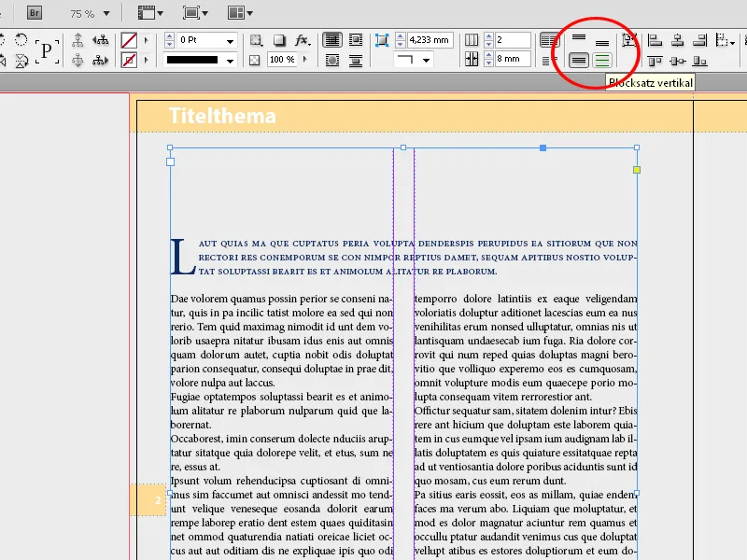Viewport: 747px width, 560px height.
Task: Expand screen mode dropdown arrow
Action: click(x=204, y=13)
